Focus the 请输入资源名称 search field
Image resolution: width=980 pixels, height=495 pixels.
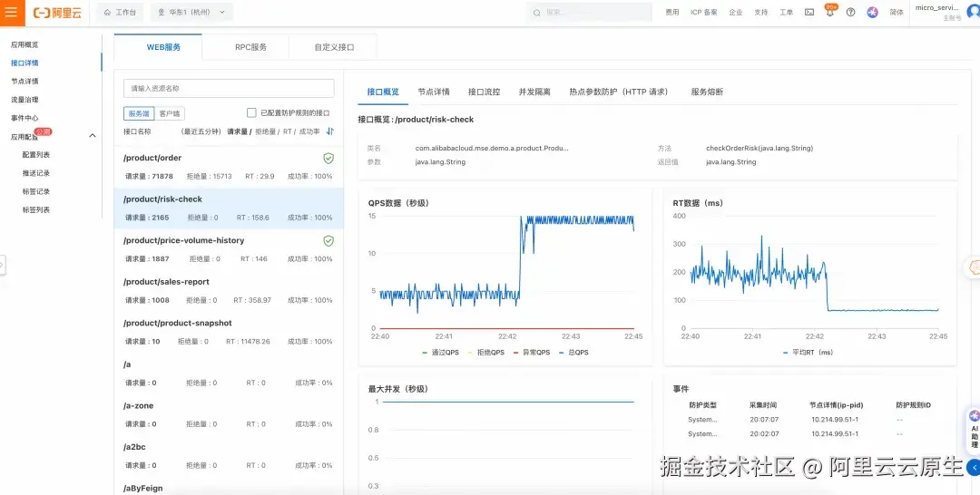[229, 89]
